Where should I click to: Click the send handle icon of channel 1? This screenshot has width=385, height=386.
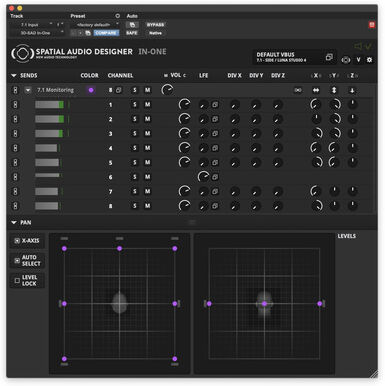[15, 105]
